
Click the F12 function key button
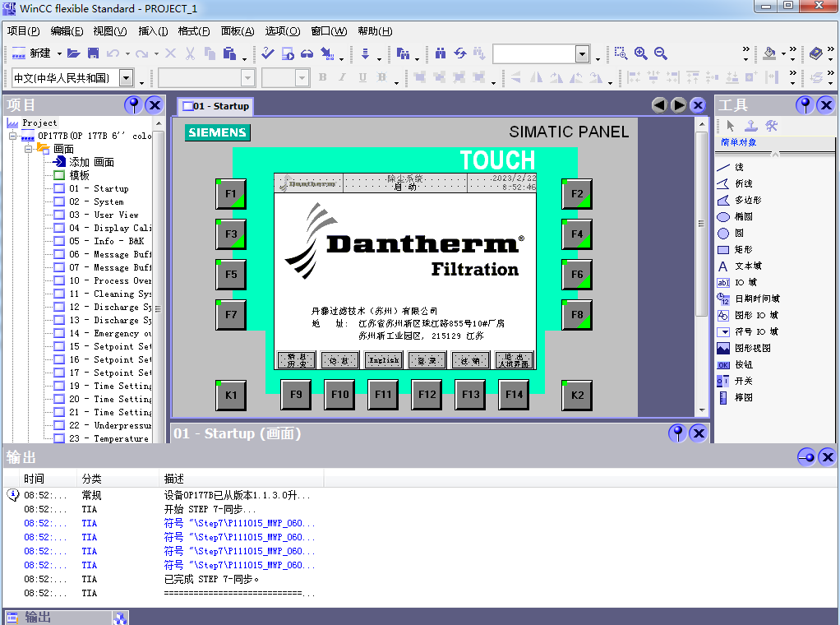(x=427, y=395)
